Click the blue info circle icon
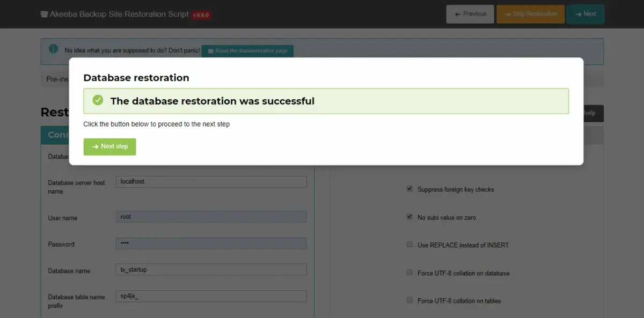The width and height of the screenshot is (644, 318). coord(53,49)
